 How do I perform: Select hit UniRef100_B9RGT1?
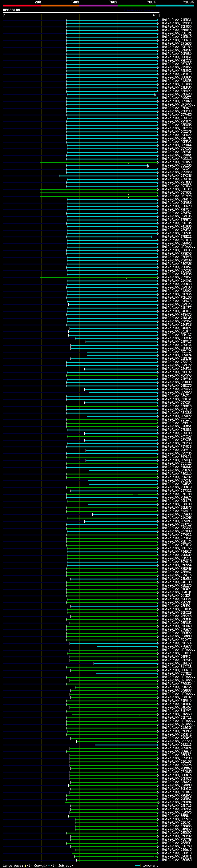[x=176, y=40]
